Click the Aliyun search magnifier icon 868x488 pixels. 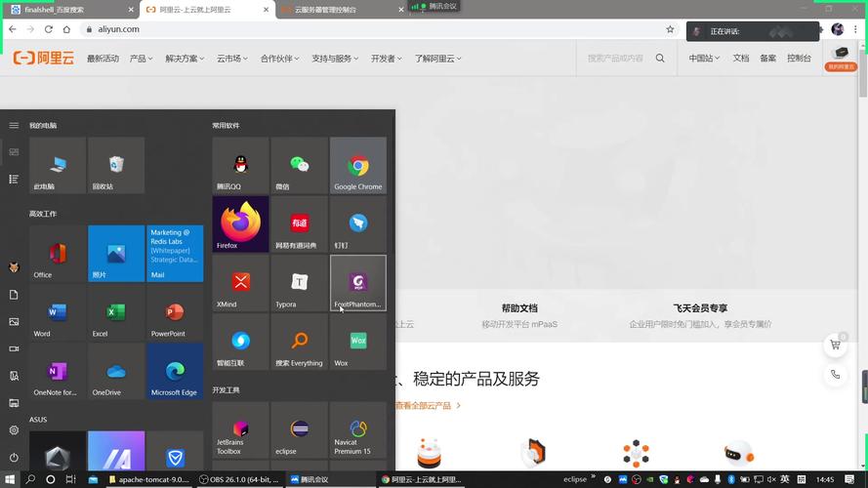660,59
